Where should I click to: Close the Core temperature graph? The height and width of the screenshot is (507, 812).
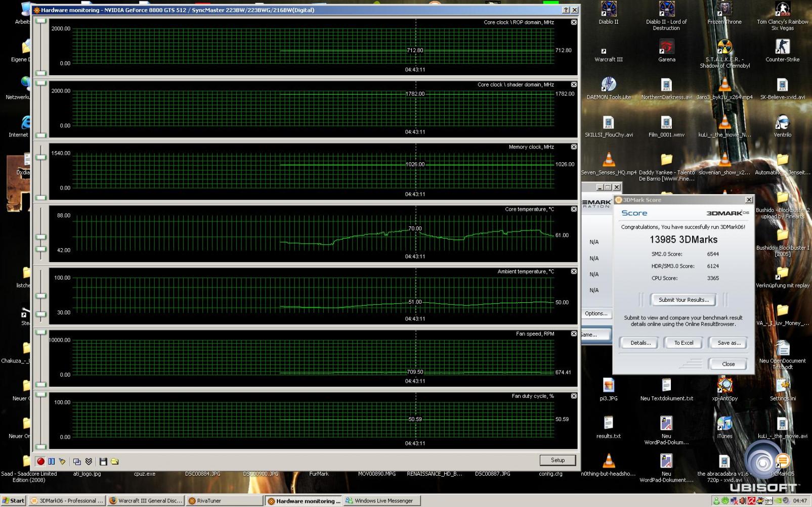coord(574,209)
